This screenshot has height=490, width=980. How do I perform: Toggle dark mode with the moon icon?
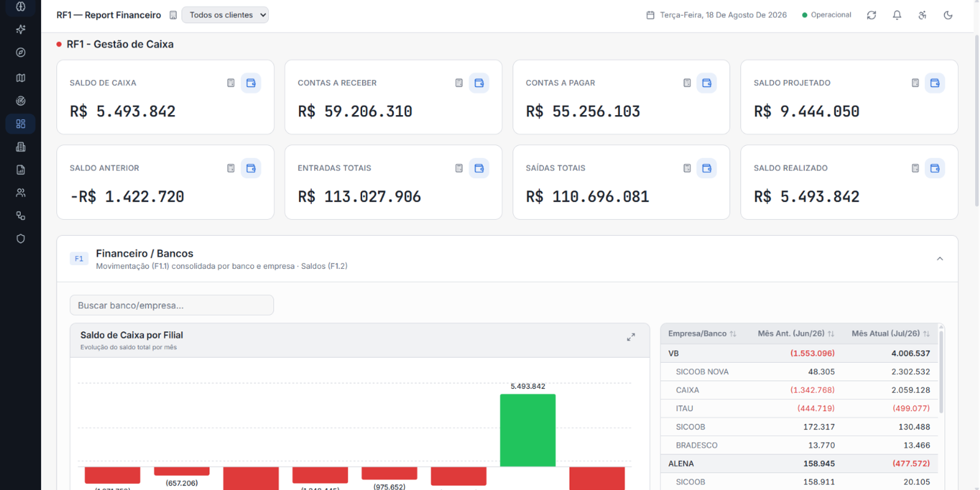[x=948, y=15]
